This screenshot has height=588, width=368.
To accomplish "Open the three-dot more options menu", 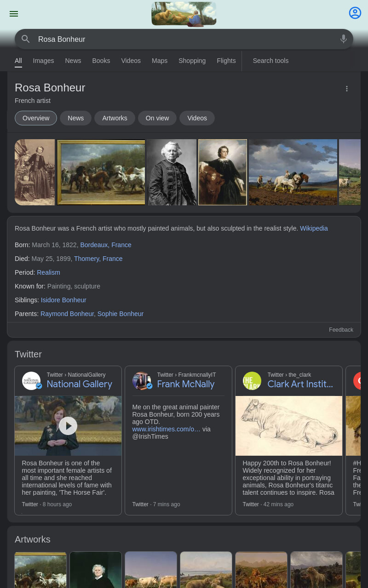I will click(x=347, y=89).
